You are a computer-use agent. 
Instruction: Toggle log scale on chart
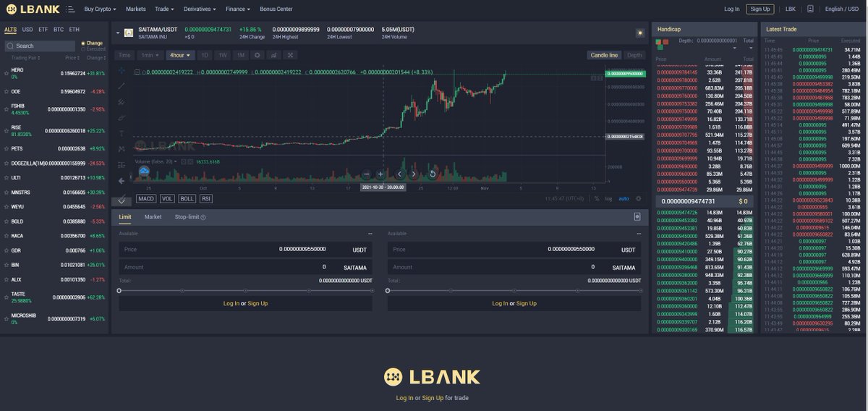[x=608, y=198]
